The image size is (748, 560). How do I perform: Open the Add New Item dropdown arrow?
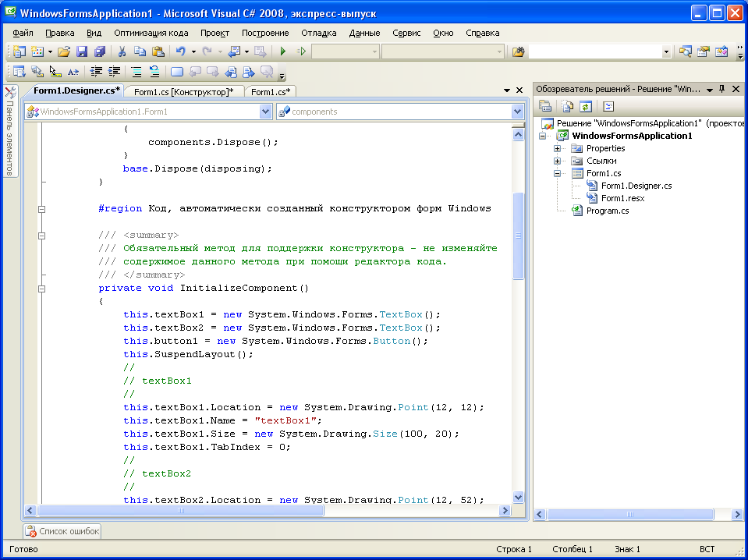tap(50, 51)
